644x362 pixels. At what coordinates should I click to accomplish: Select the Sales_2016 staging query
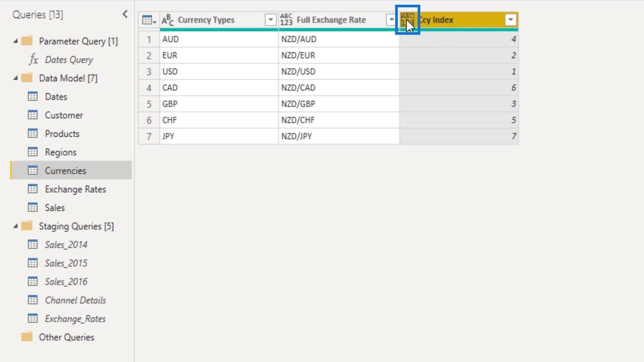(x=66, y=282)
